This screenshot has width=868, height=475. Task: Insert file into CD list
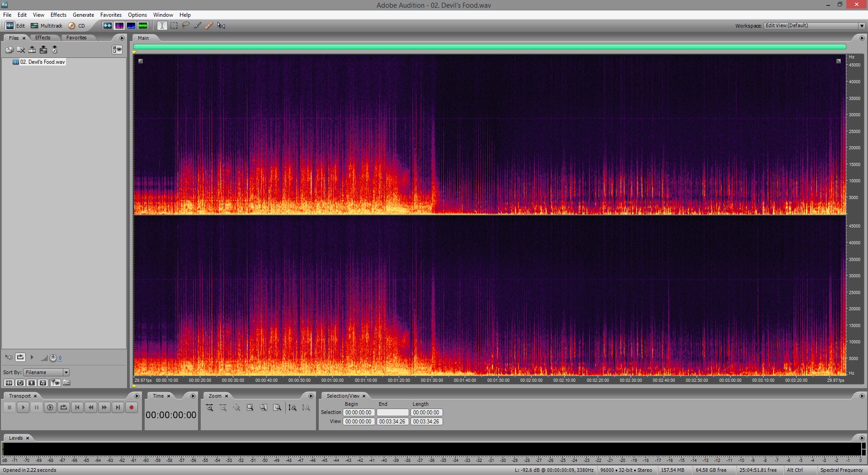point(55,50)
